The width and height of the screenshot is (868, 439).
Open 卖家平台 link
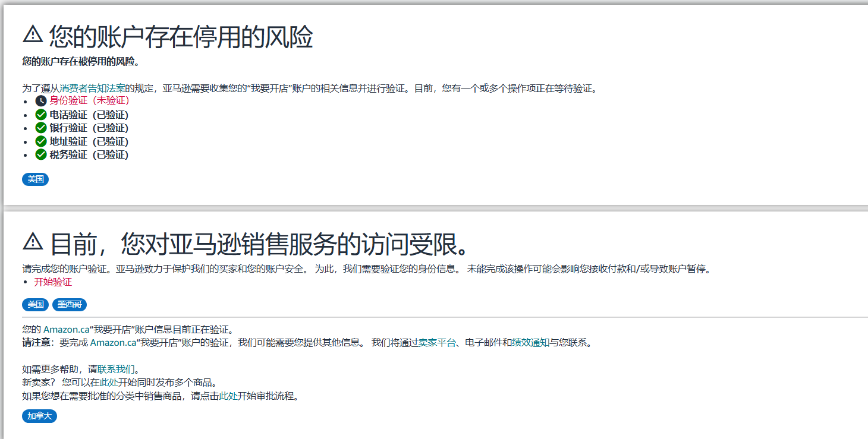[437, 343]
